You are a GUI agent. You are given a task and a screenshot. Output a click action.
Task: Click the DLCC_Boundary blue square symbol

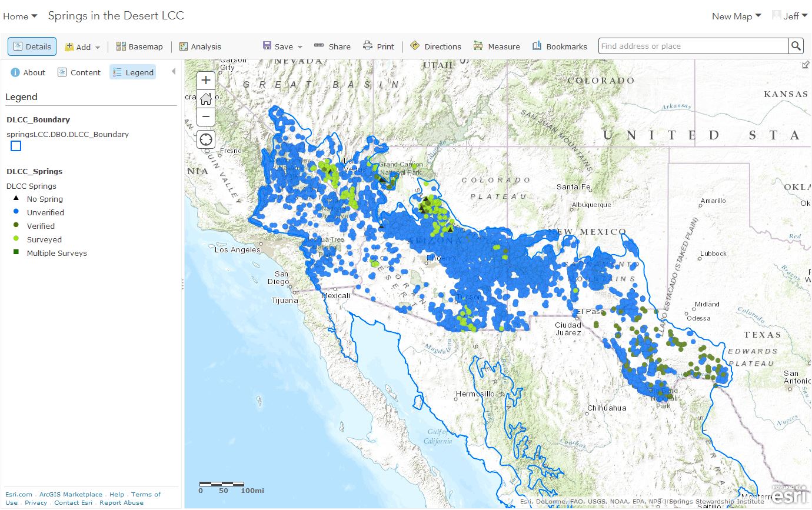coord(16,146)
